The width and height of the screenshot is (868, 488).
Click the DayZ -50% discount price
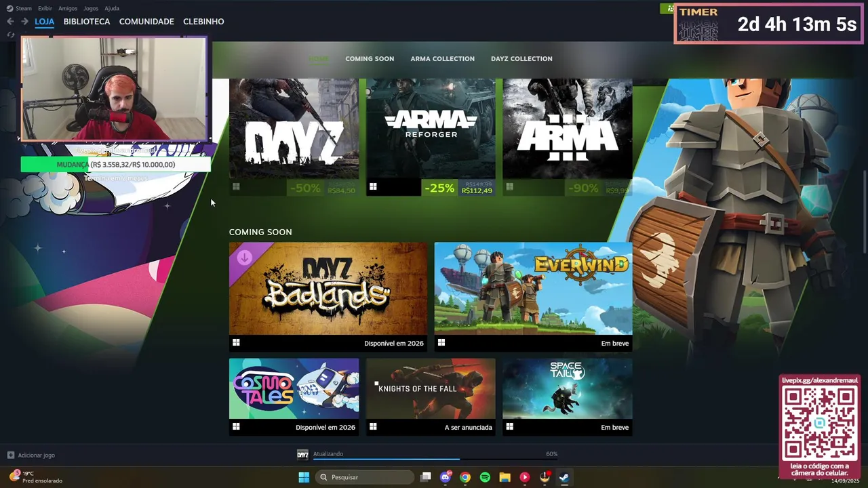[x=321, y=188]
